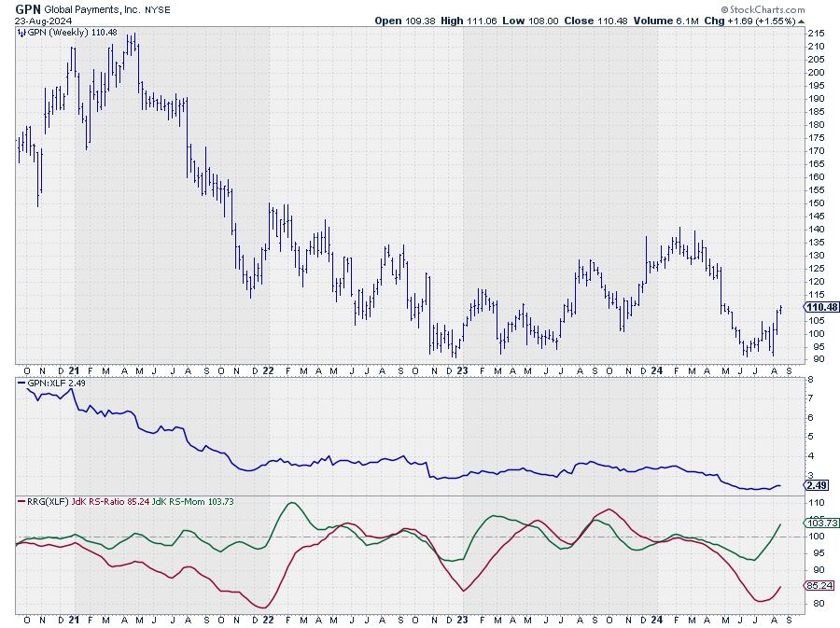Click the GPN:XLF legend label
Screen dimensions: 840x628
pyautogui.click(x=45, y=383)
